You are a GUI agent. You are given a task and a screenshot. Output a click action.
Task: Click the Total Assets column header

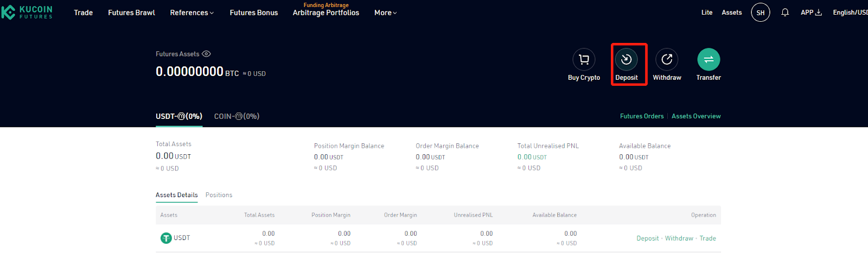(259, 215)
